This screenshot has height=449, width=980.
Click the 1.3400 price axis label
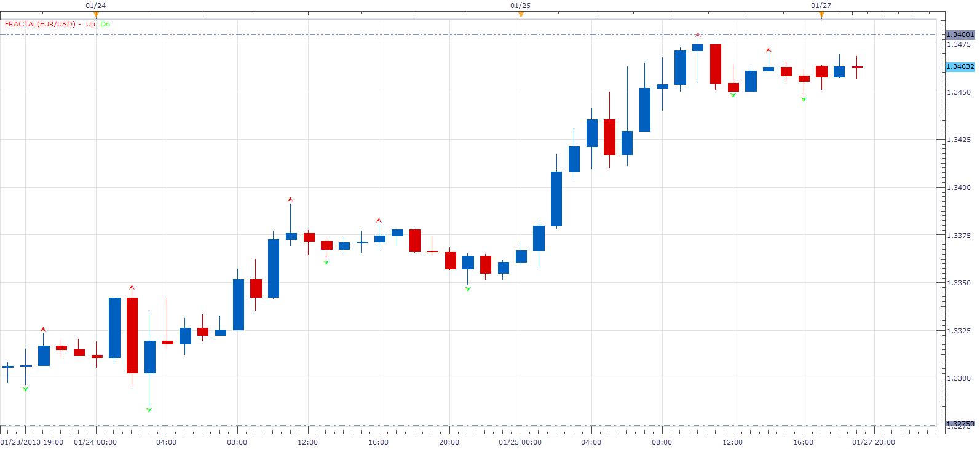click(958, 188)
